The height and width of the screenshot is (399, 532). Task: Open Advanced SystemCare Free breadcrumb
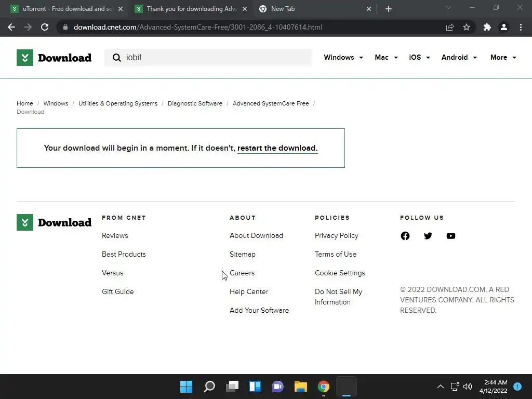271,103
